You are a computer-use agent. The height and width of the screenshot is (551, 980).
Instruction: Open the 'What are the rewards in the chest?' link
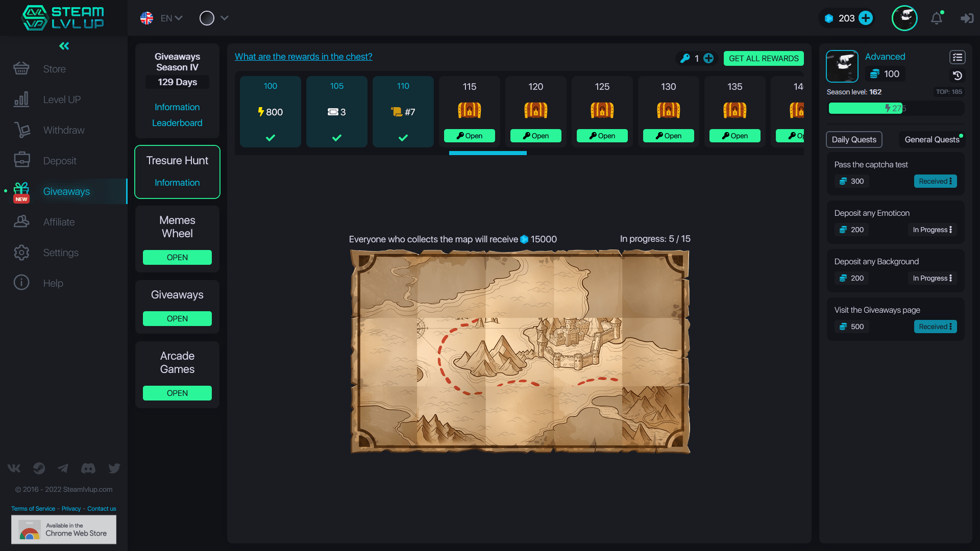point(303,57)
